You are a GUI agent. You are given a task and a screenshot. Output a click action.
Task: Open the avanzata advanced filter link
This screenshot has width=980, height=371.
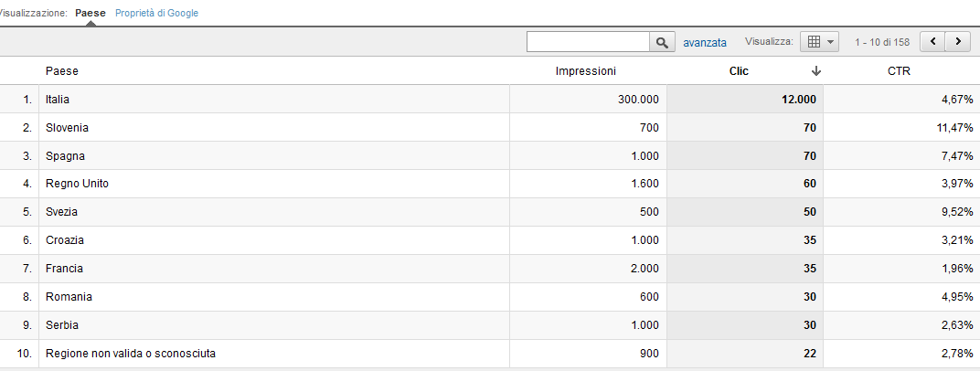tap(705, 42)
